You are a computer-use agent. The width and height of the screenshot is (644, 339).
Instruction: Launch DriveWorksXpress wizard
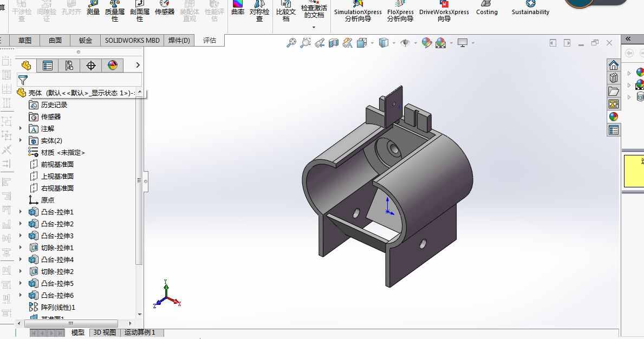pos(444,11)
